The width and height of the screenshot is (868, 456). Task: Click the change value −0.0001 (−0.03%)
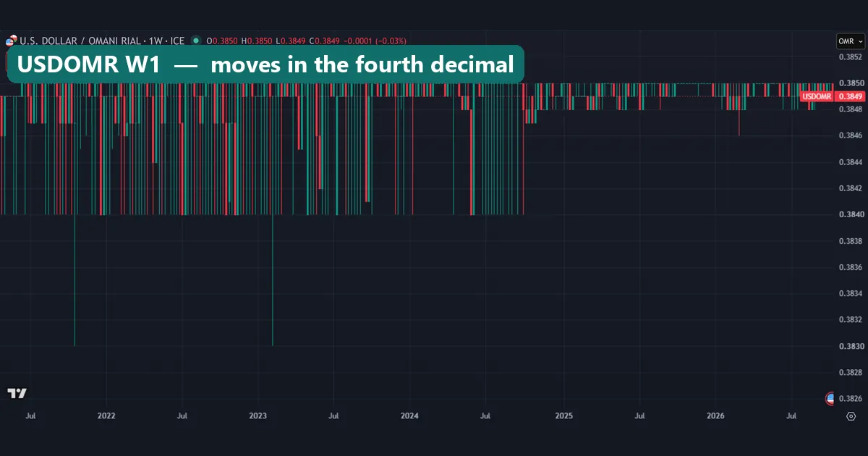tap(375, 41)
